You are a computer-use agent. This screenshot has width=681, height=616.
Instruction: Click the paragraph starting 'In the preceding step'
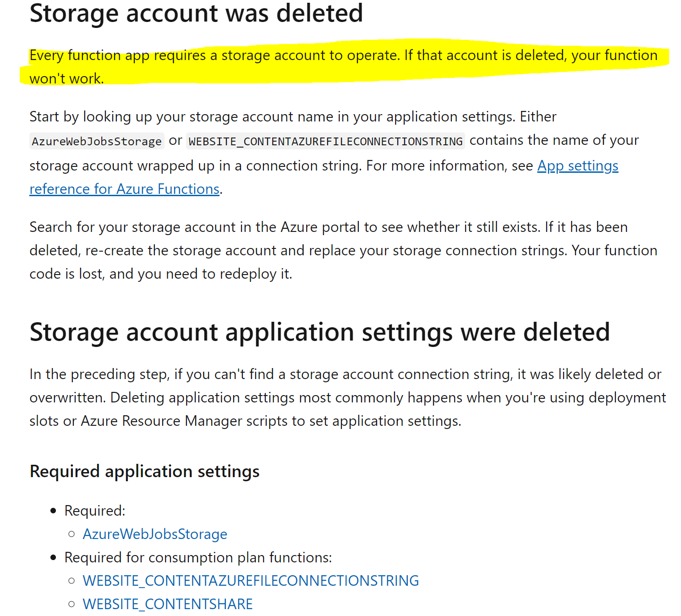[347, 397]
